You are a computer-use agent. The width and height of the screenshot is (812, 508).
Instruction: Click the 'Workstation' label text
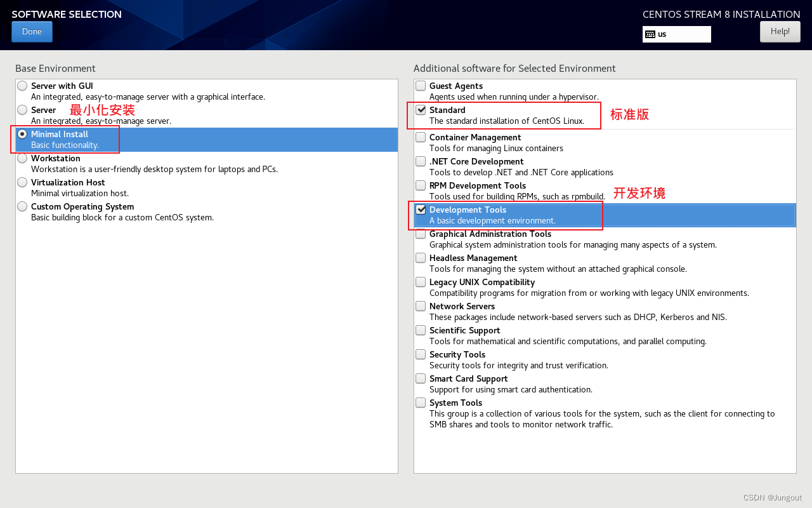point(56,158)
